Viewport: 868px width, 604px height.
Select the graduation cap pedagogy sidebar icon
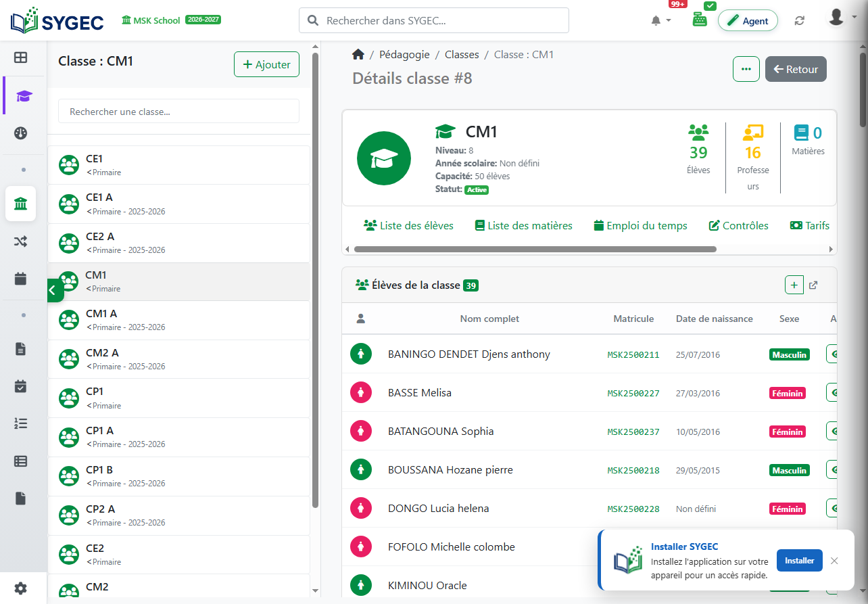pyautogui.click(x=24, y=96)
